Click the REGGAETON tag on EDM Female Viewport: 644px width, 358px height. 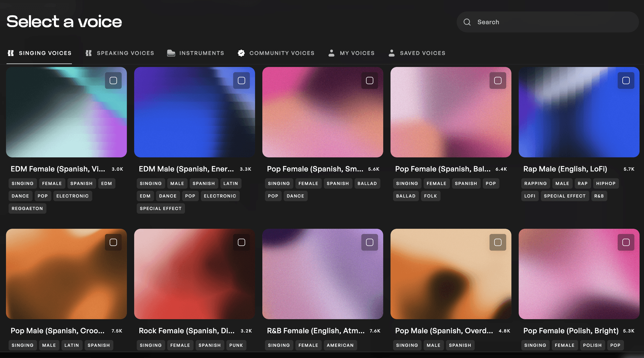[27, 208]
